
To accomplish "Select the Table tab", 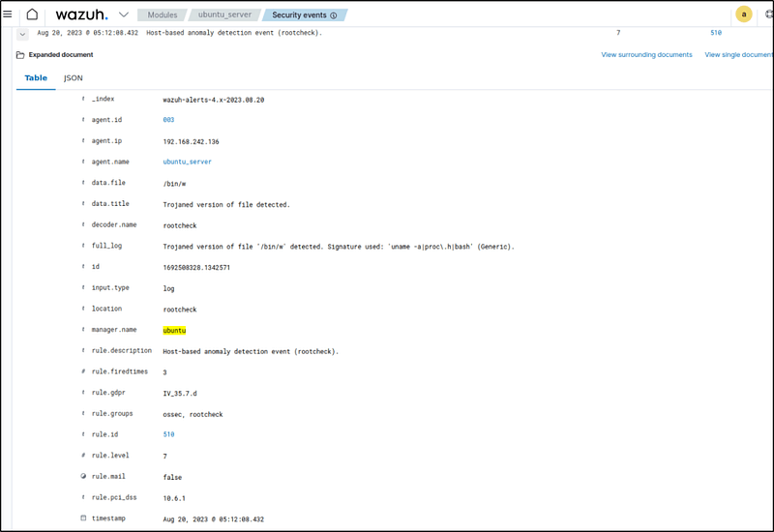I will pos(36,77).
